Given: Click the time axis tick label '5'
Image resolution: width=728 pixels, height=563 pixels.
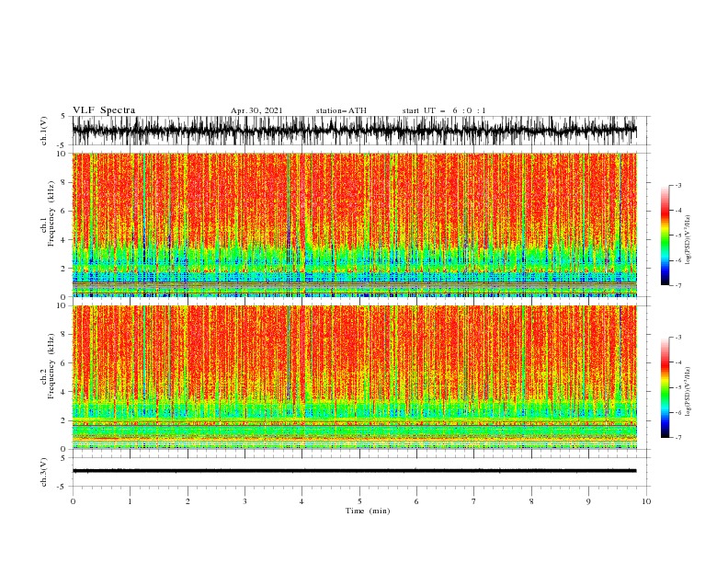Looking at the screenshot, I should click(x=359, y=501).
